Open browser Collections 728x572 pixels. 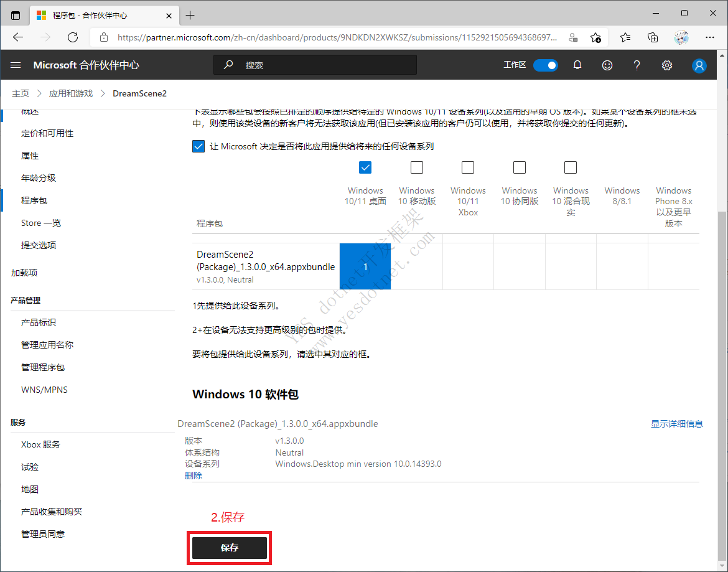pyautogui.click(x=653, y=37)
